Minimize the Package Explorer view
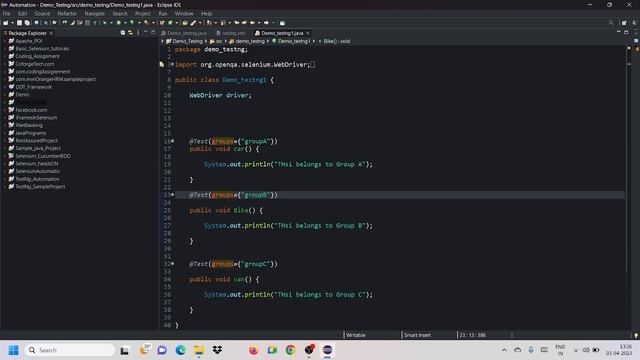This screenshot has width=640, height=360. (146, 32)
